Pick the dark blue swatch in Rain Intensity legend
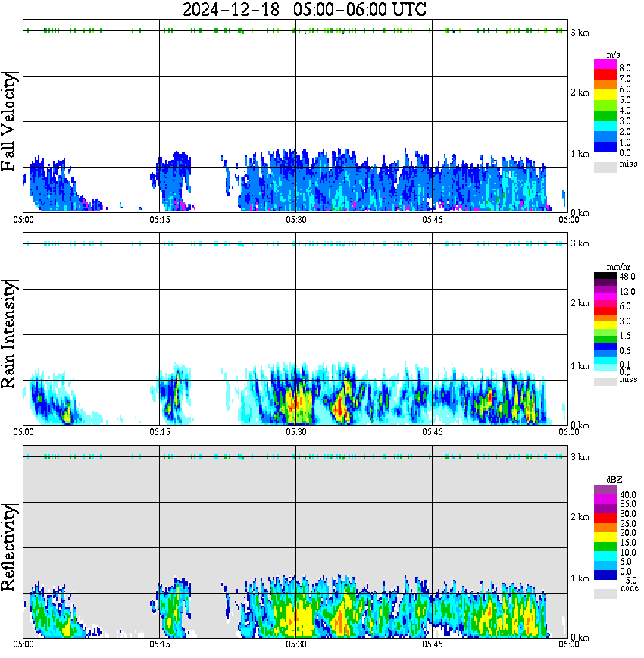 [605, 346]
